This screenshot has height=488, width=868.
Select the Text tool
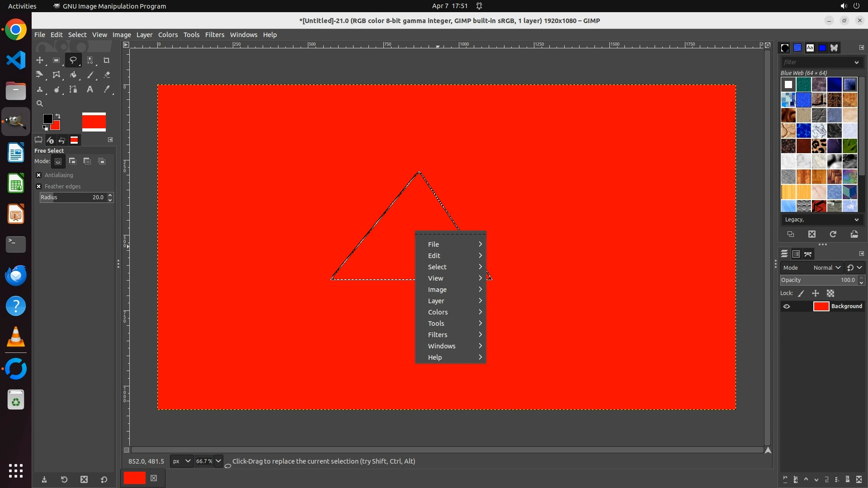[90, 89]
